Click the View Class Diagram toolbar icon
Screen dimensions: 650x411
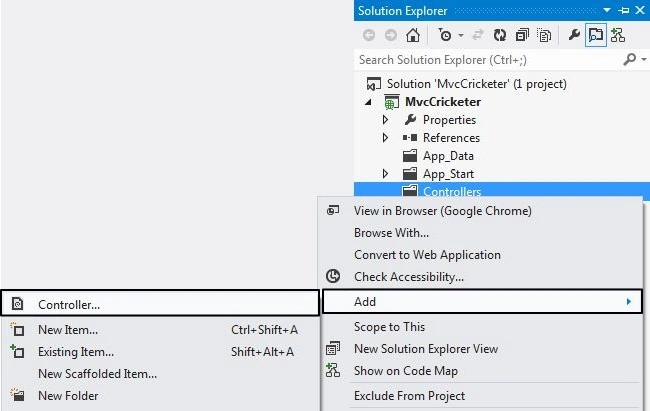click(618, 35)
